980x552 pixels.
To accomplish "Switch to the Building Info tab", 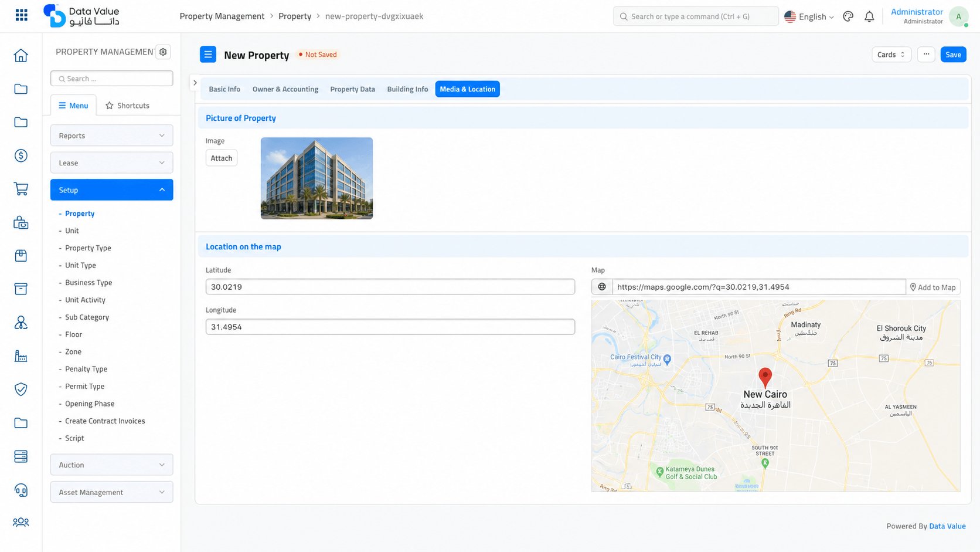I will point(407,89).
